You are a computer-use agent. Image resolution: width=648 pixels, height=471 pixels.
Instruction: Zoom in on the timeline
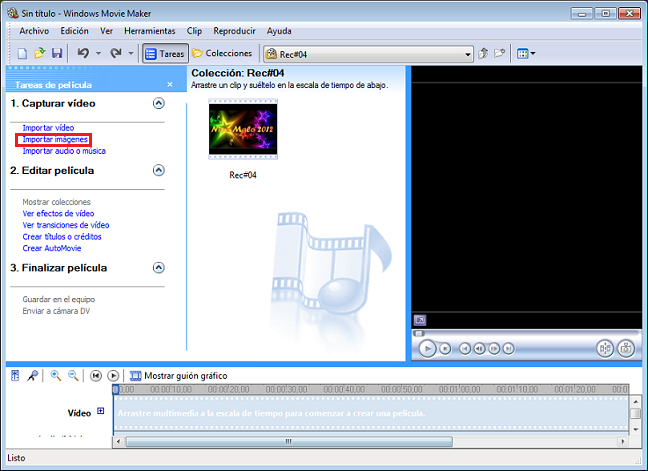pos(55,376)
